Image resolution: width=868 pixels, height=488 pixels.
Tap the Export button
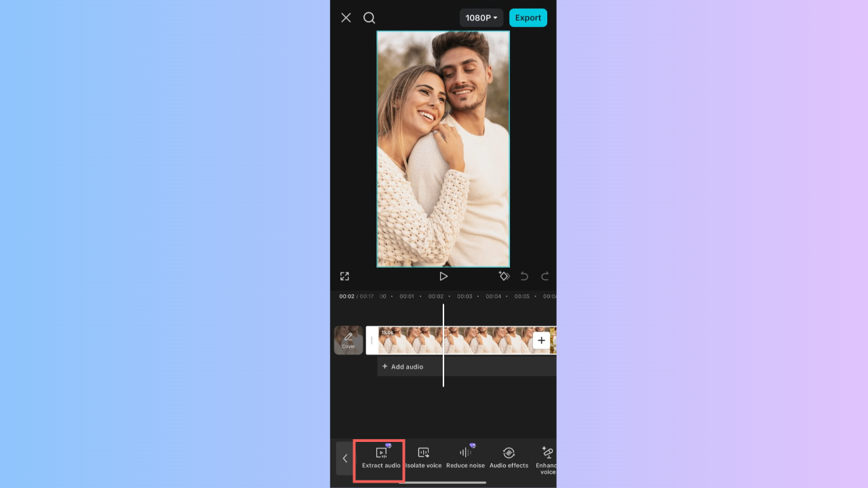(x=528, y=18)
